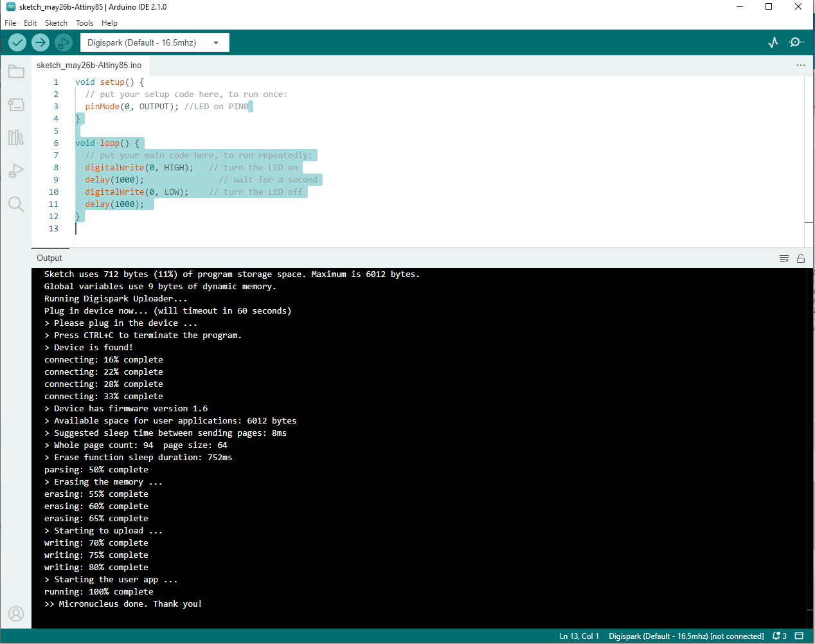Open the Serial Plotter
The width and height of the screenshot is (815, 644).
pos(773,42)
